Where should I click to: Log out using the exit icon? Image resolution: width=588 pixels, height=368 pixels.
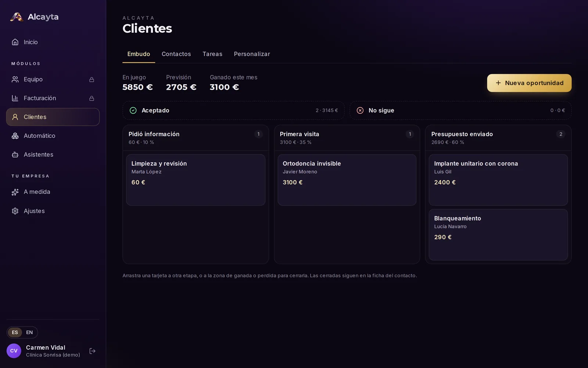93,351
